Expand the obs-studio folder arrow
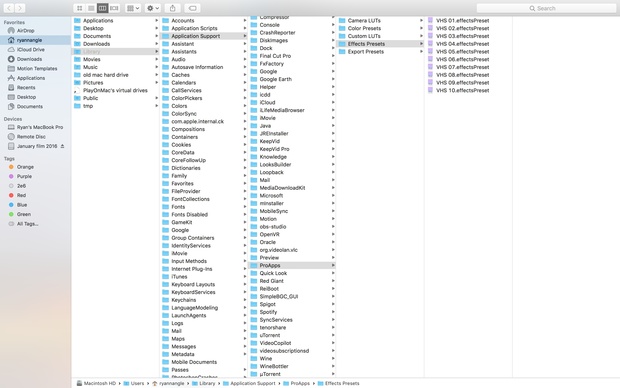 333,227
